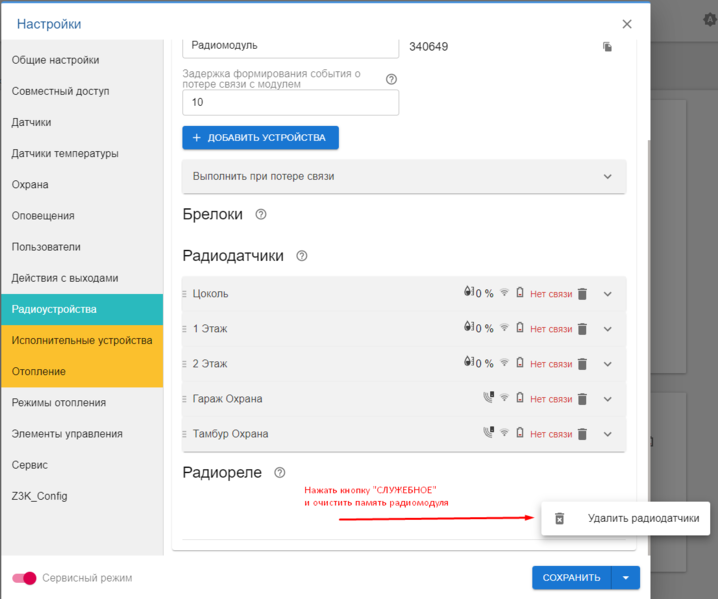Delete the Цоколь radio sensor via trash icon
The height and width of the screenshot is (599, 718).
coord(582,294)
